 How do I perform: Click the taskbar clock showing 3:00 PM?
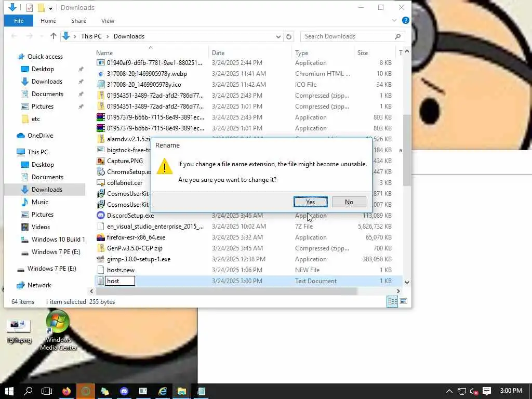pyautogui.click(x=511, y=391)
